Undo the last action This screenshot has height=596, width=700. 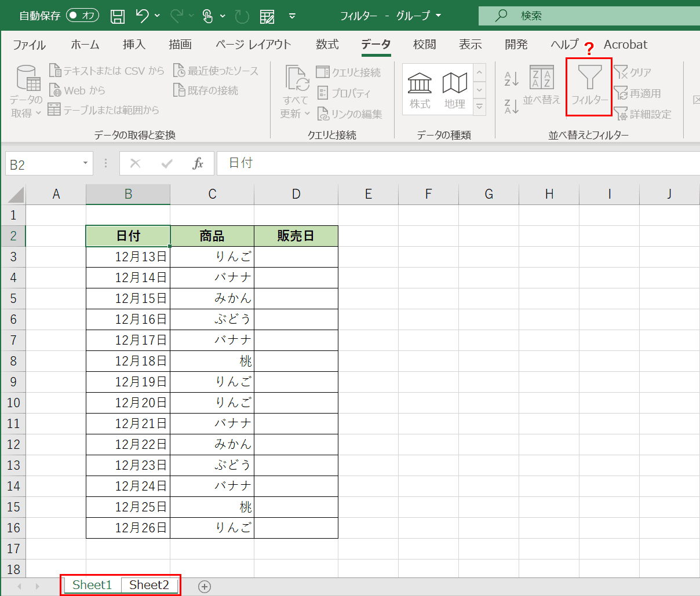pos(143,16)
